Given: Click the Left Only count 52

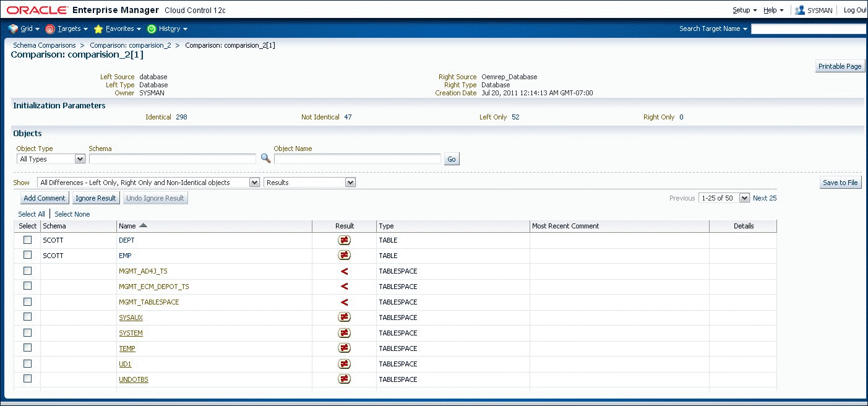Looking at the screenshot, I should pos(515,117).
